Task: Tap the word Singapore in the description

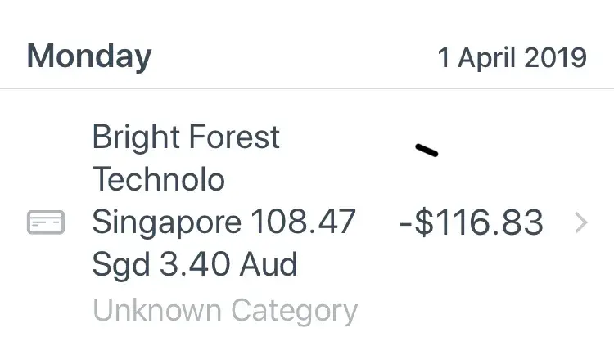Action: pyautogui.click(x=166, y=222)
